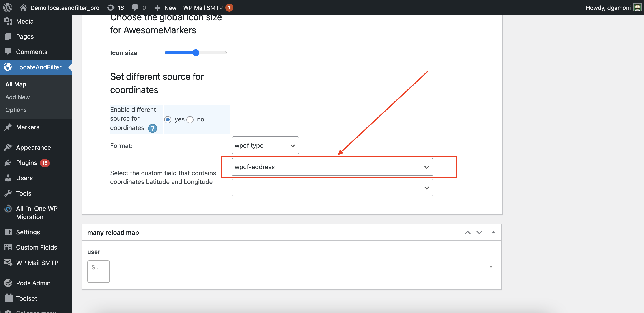Open the Add New map submenu
644x313 pixels.
pyautogui.click(x=17, y=97)
